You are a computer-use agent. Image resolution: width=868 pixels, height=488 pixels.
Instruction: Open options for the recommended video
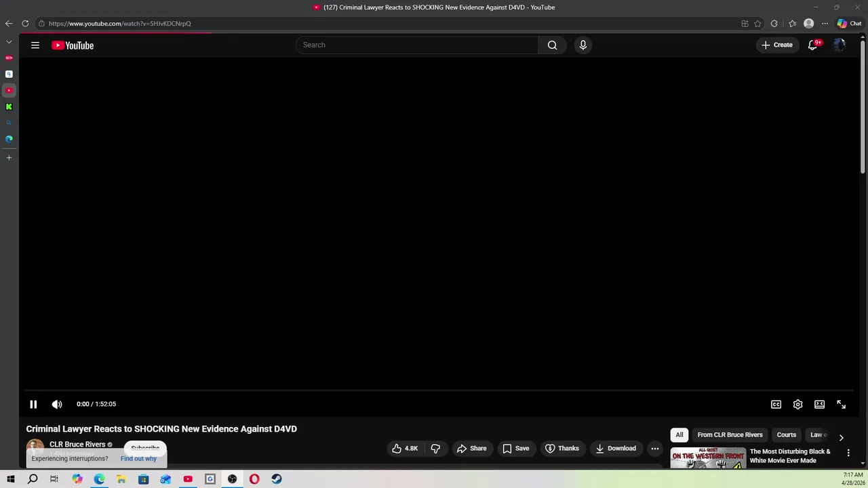click(848, 453)
